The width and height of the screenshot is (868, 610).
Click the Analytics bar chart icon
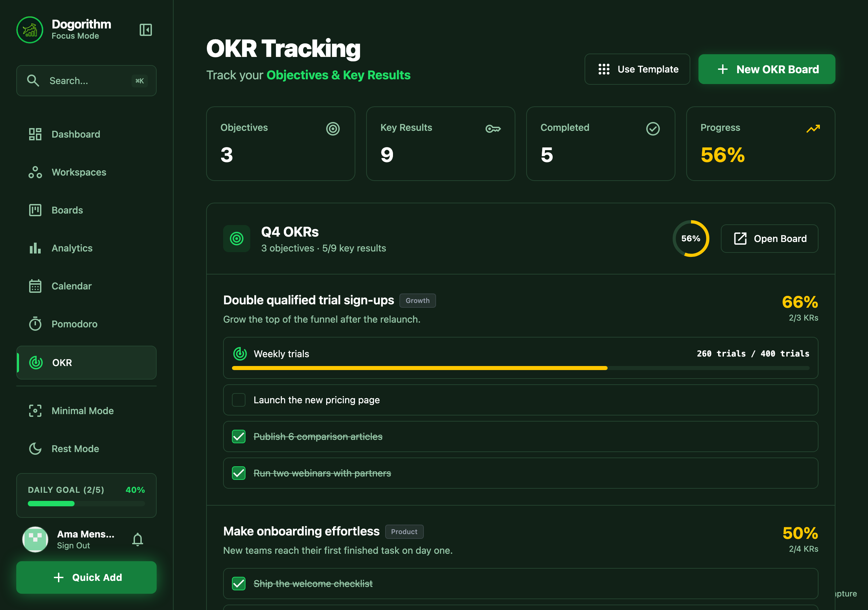[35, 248]
